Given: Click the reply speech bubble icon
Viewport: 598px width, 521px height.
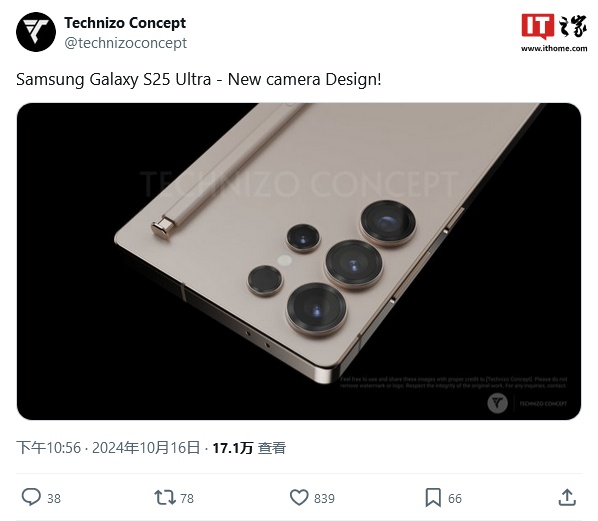Looking at the screenshot, I should 31,497.
